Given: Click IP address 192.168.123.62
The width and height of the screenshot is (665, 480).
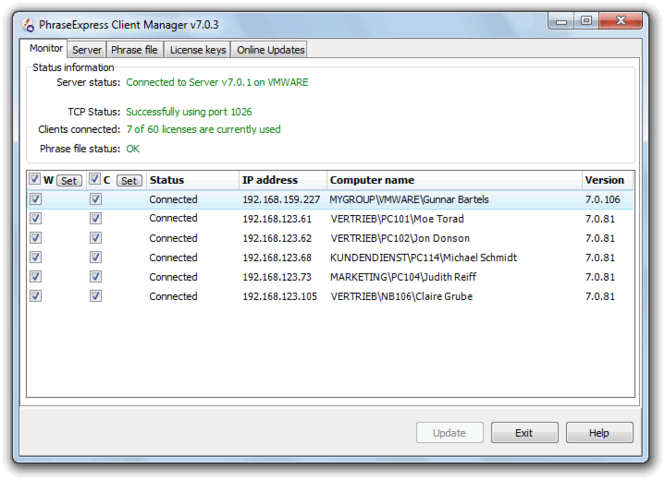Looking at the screenshot, I should (277, 238).
